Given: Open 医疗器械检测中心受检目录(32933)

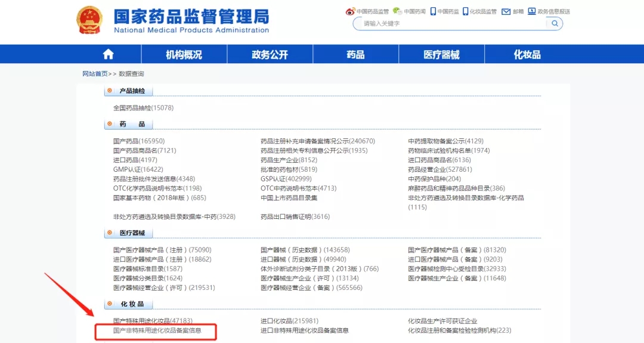Looking at the screenshot, I should coord(457,268).
